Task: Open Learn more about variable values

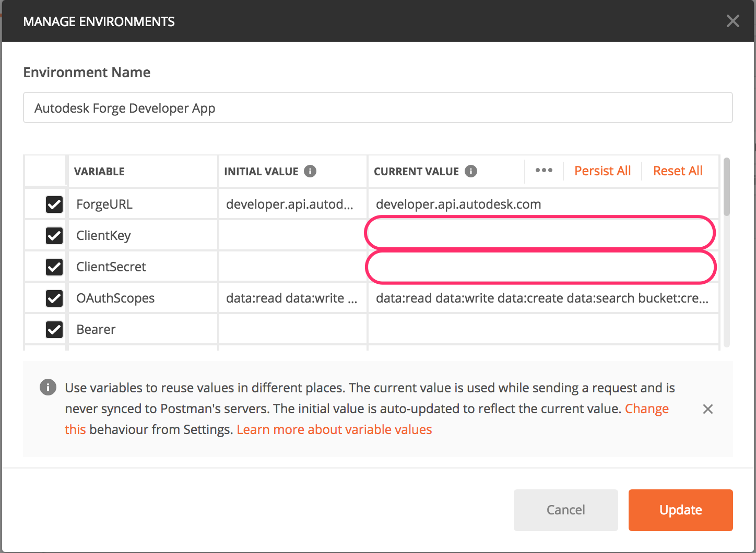Action: (x=334, y=429)
